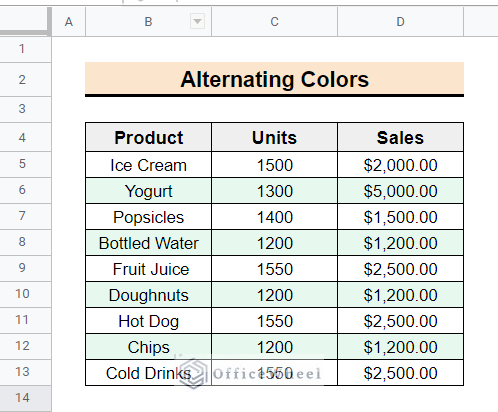This screenshot has height=412, width=498.
Task: Select Chips units 1200
Action: coord(274,347)
